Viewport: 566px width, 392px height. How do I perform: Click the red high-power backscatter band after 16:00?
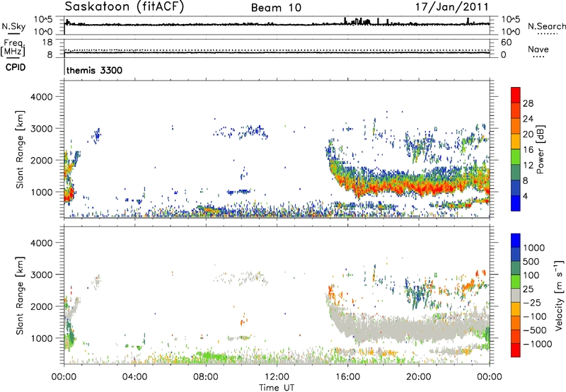pos(415,188)
